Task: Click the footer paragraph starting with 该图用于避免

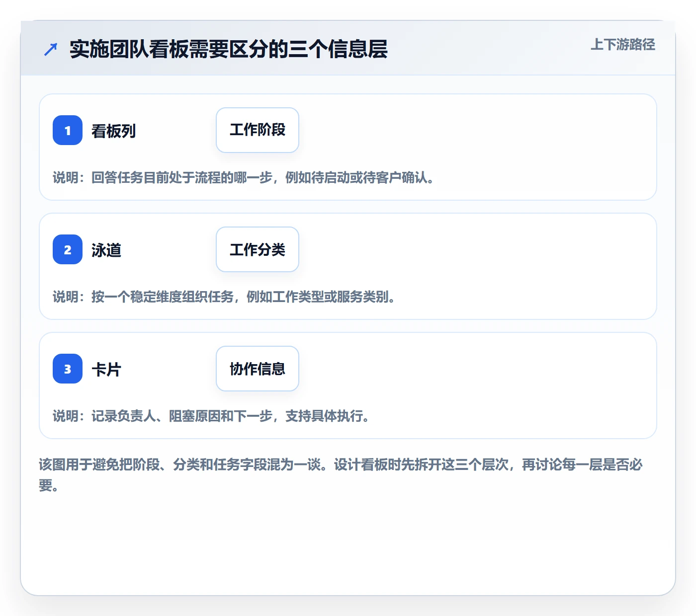Action: (341, 475)
